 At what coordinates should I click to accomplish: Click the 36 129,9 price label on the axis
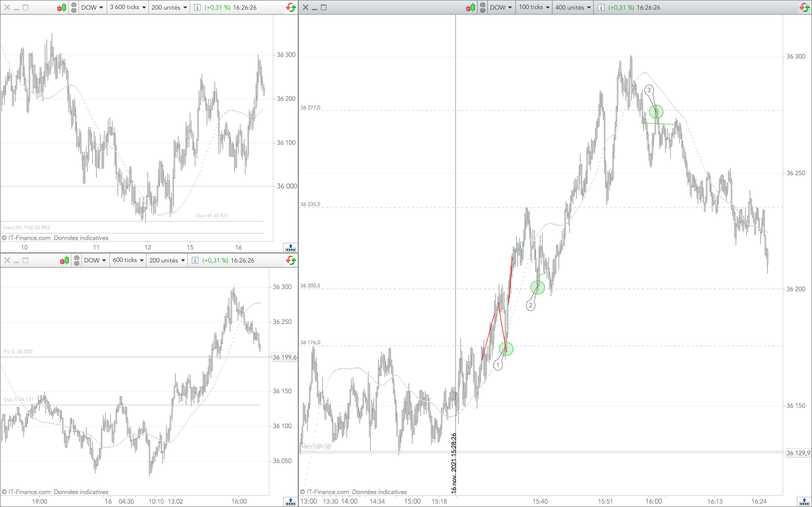click(798, 453)
